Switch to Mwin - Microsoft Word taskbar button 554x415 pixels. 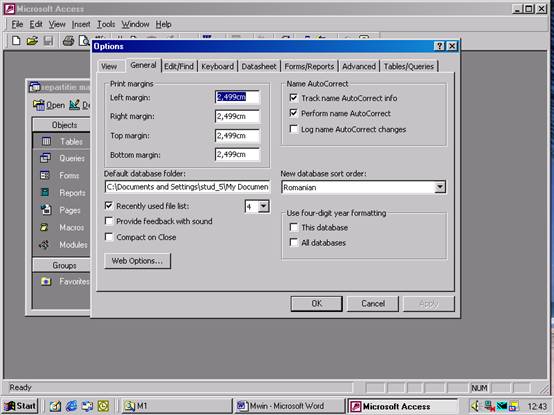[289, 406]
